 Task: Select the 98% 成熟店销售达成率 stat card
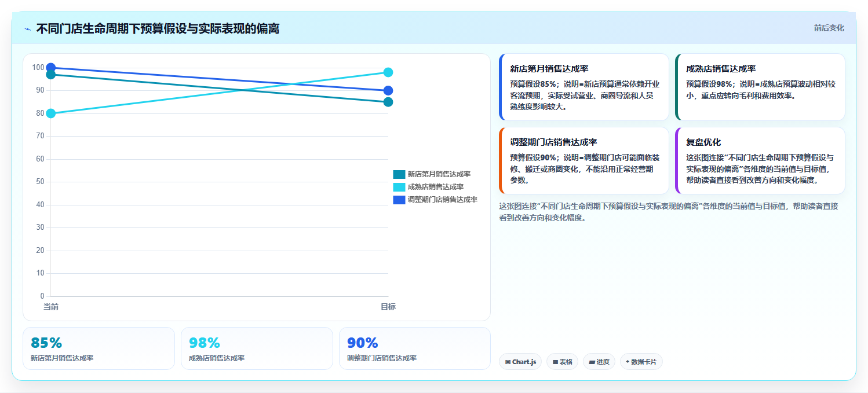257,348
